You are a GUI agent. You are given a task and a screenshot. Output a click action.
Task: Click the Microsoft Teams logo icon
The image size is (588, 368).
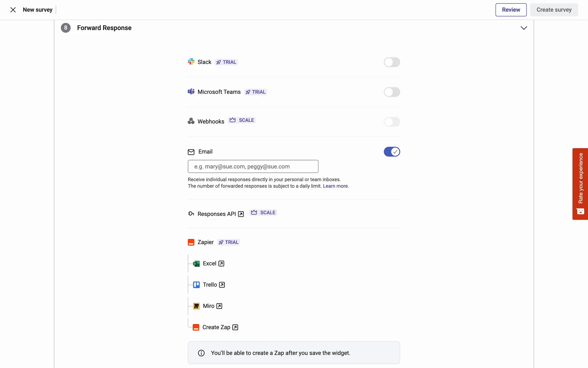(x=191, y=92)
